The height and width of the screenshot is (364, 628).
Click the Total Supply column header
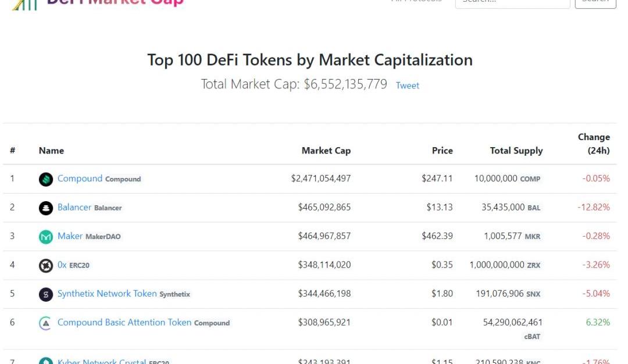pyautogui.click(x=516, y=151)
